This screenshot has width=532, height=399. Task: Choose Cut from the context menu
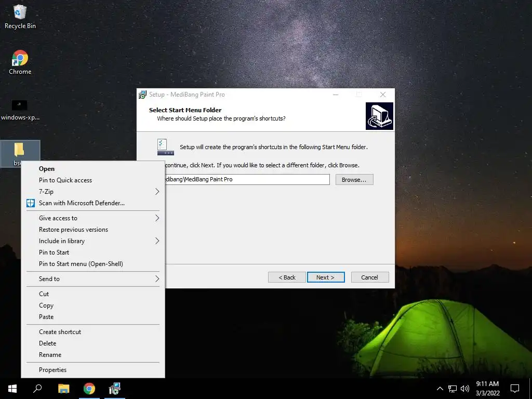(x=93, y=294)
